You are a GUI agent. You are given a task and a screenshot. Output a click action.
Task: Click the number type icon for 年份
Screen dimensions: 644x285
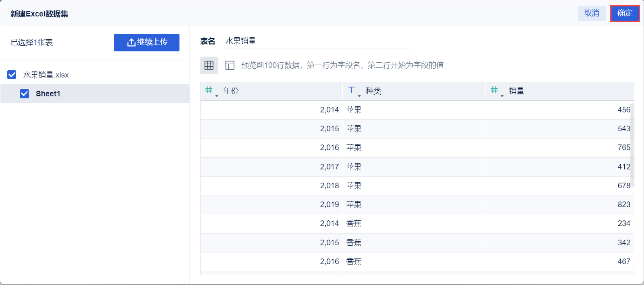209,90
